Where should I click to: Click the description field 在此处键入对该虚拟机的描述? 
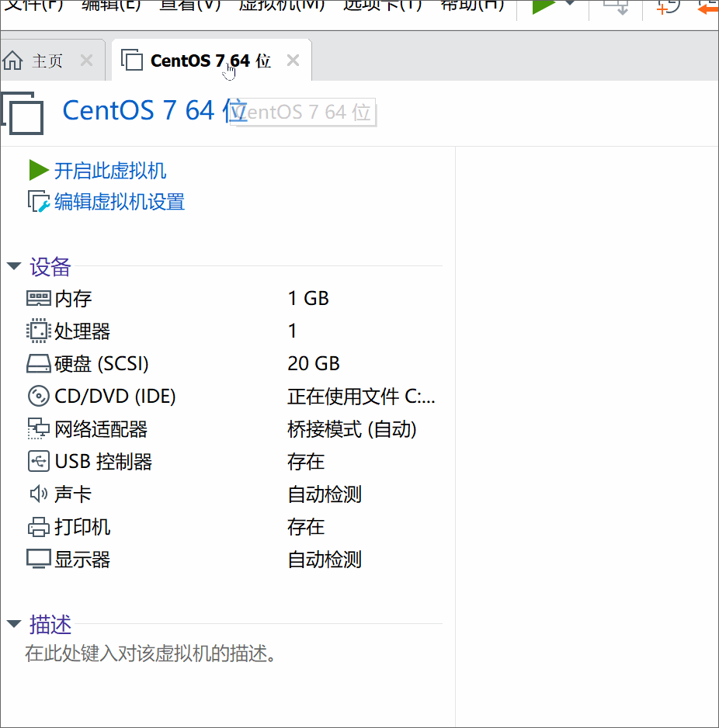(x=151, y=653)
